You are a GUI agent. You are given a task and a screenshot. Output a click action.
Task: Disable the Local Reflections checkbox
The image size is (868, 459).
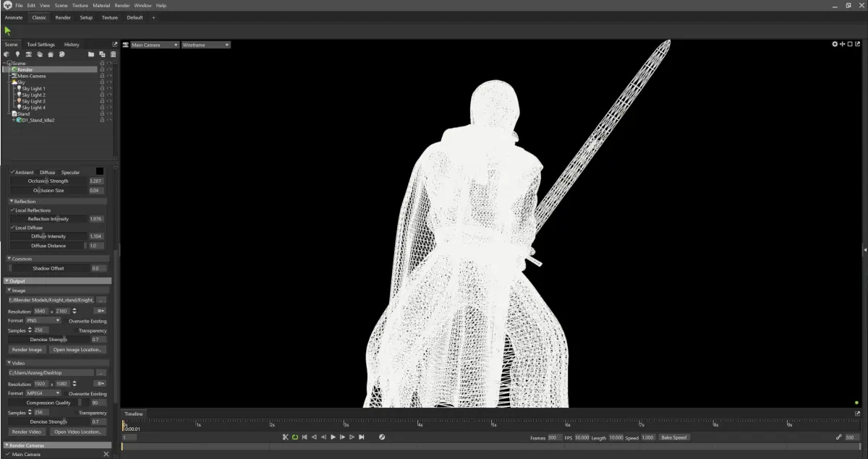pyautogui.click(x=12, y=210)
